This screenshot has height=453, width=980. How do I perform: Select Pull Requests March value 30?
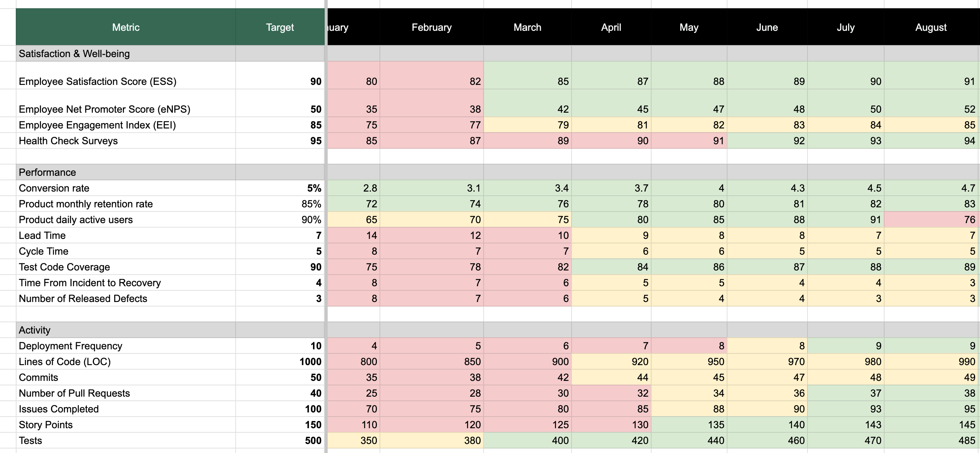click(527, 393)
